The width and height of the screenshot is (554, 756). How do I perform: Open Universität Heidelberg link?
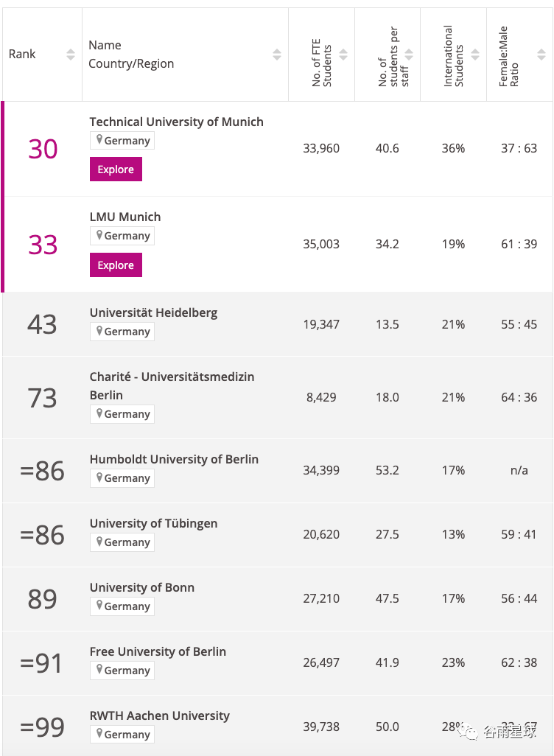pyautogui.click(x=153, y=313)
